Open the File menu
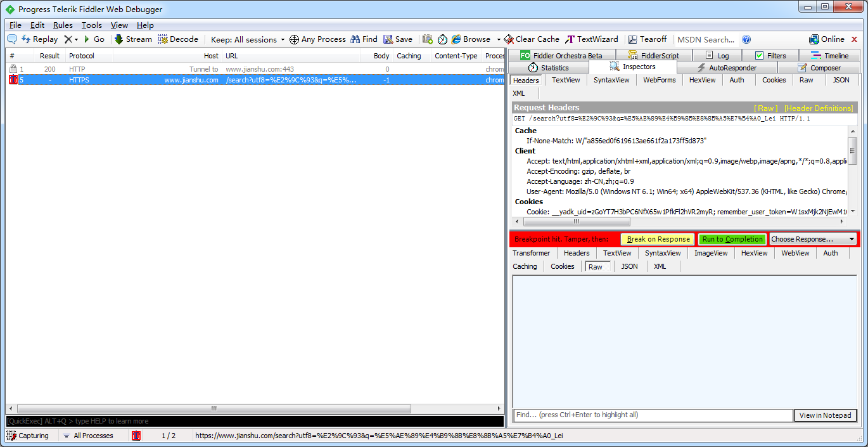868x447 pixels. coord(15,25)
